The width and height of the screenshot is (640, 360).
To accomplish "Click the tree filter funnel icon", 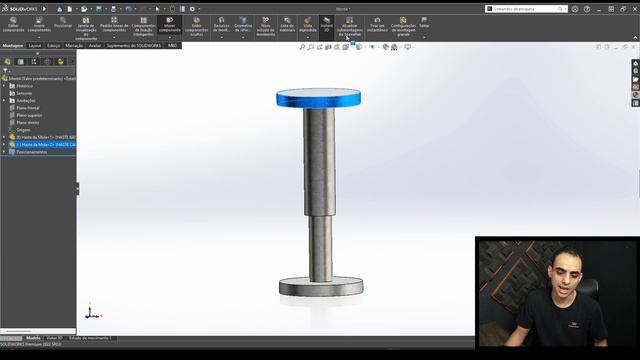I will (5, 70).
